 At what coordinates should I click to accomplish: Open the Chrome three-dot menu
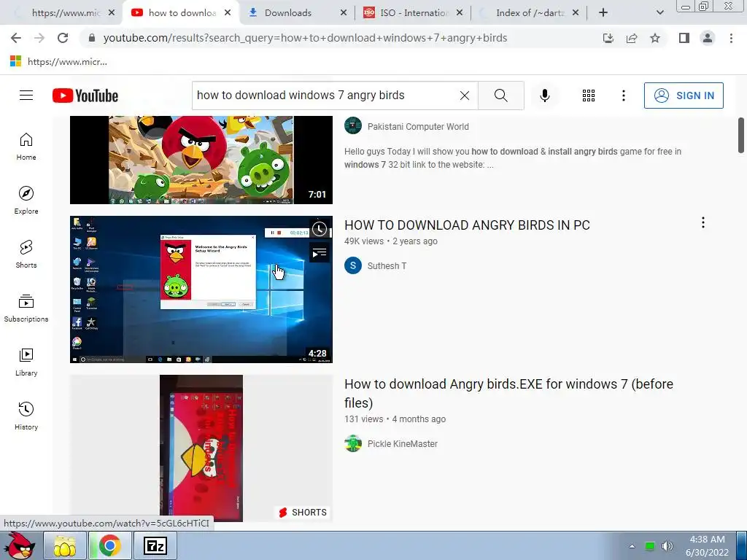tap(731, 38)
